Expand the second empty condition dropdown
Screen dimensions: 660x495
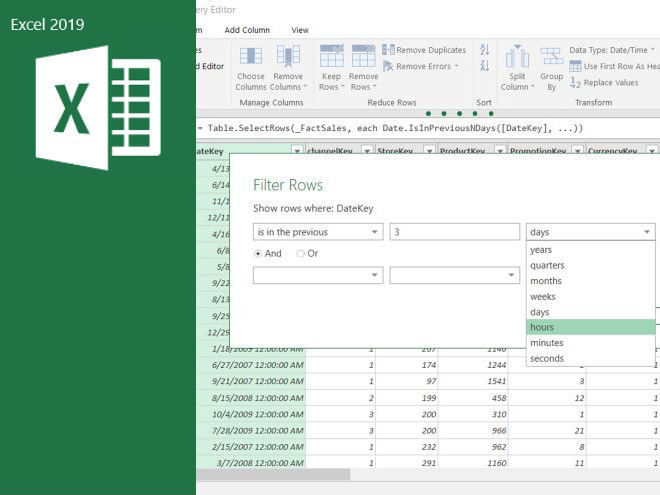(317, 274)
